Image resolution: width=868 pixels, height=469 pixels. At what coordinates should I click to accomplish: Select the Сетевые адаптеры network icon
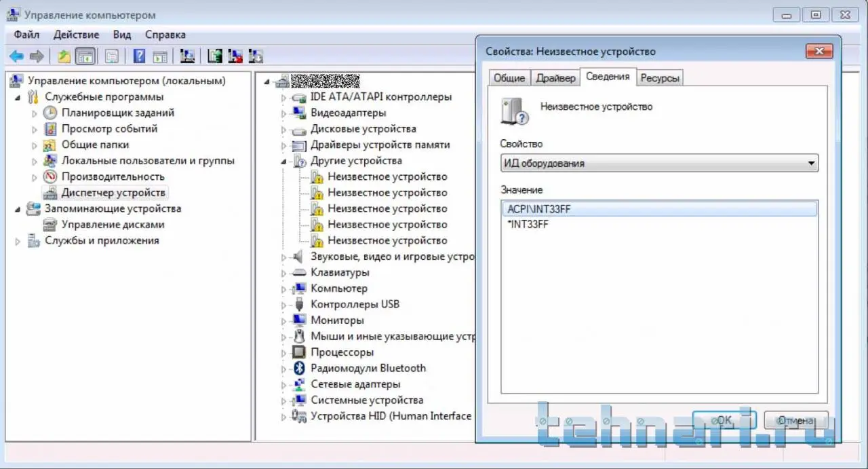point(299,384)
